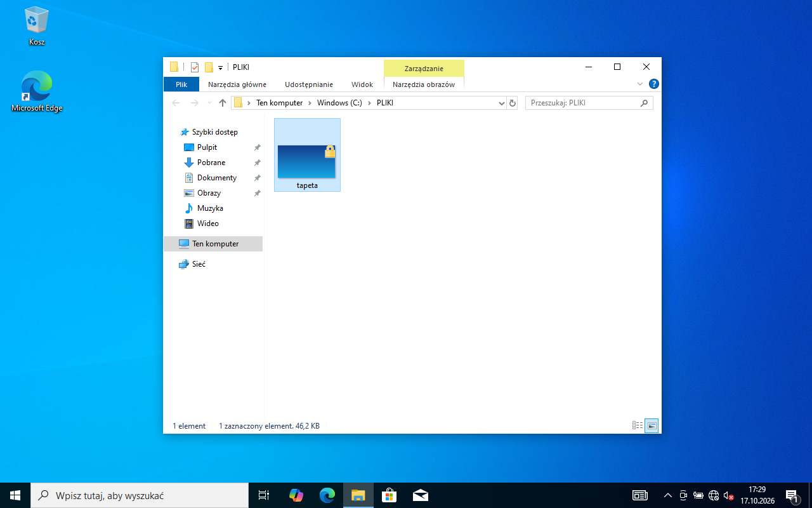The height and width of the screenshot is (508, 812).
Task: Select Ten komputer in the navigation pane
Action: pos(213,244)
